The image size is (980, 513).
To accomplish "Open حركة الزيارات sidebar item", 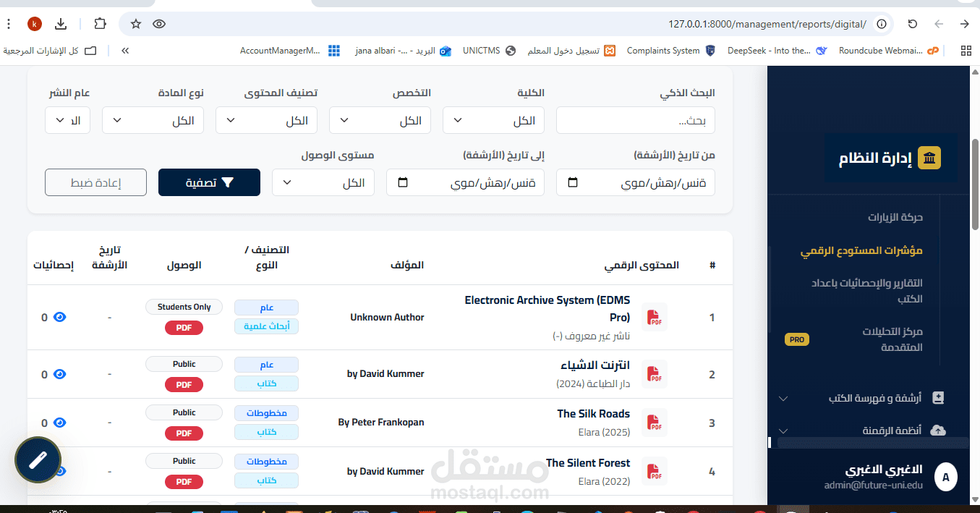I will pos(895,217).
